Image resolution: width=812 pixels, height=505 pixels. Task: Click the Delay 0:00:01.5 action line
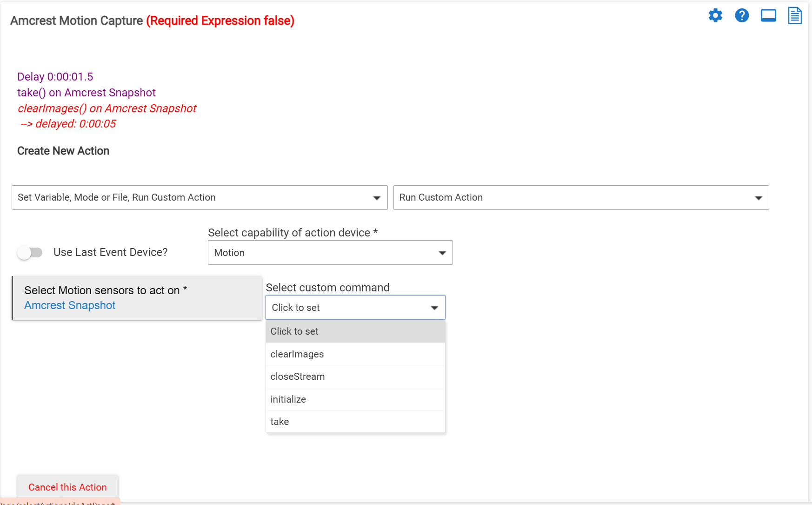click(x=55, y=77)
